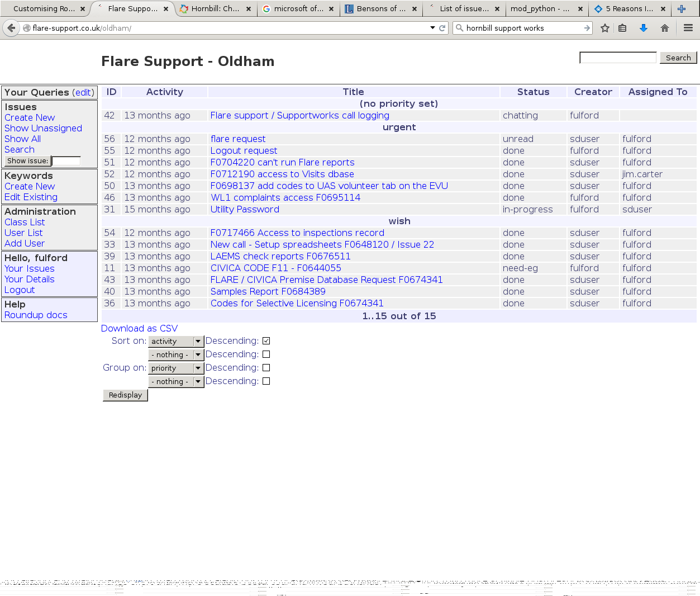Image resolution: width=700 pixels, height=596 pixels.
Task: Close the List of issue... tab
Action: click(x=497, y=9)
